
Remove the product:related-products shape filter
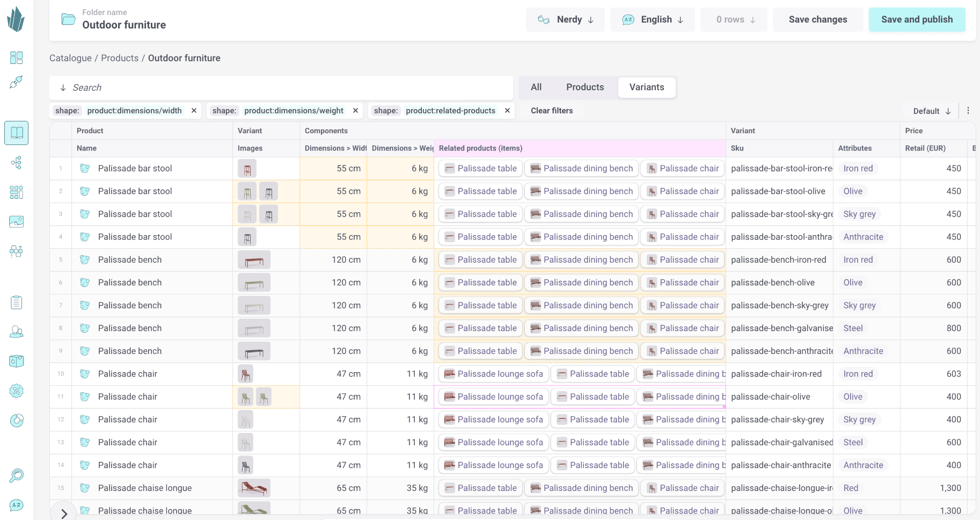click(x=507, y=111)
